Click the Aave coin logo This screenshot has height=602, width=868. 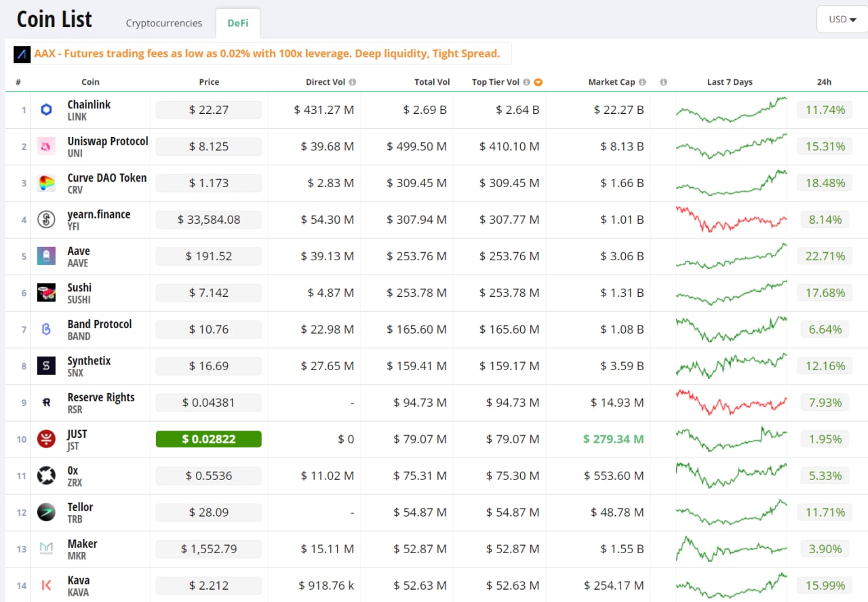pos(46,256)
